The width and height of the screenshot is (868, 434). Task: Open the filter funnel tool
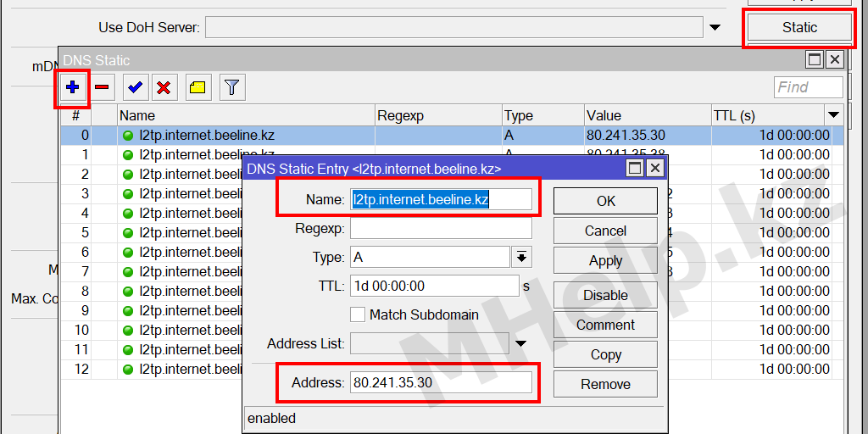232,87
